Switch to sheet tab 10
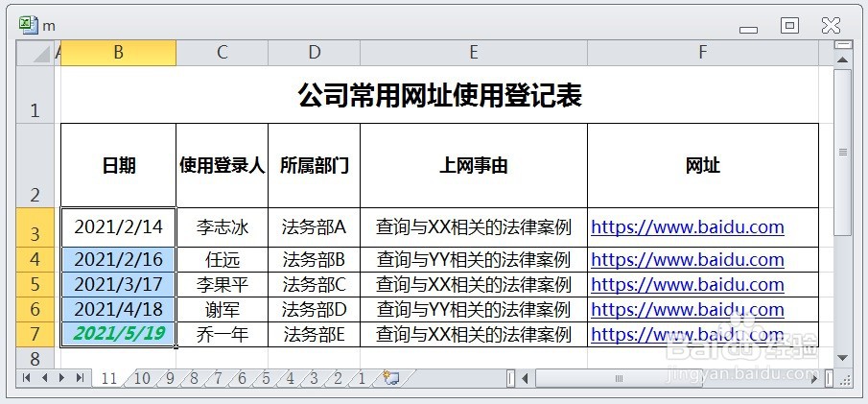The image size is (868, 404). tap(142, 378)
